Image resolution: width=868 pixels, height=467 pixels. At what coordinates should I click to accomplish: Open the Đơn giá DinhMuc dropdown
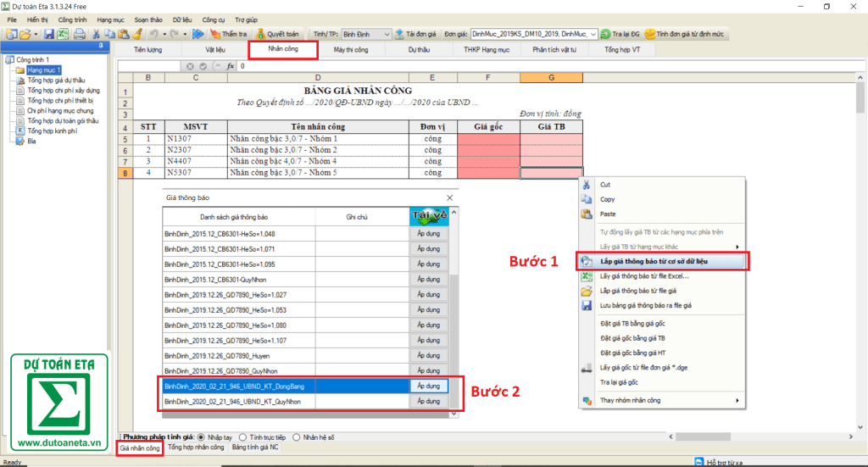click(593, 34)
